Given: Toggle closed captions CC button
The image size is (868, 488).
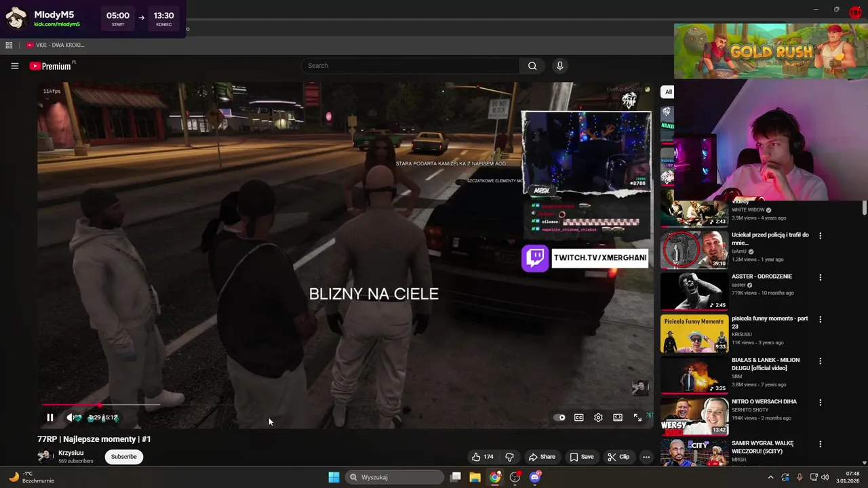Looking at the screenshot, I should pyautogui.click(x=579, y=418).
